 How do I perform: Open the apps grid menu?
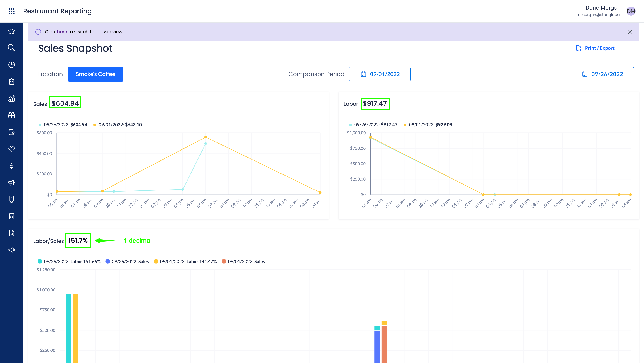pos(11,11)
